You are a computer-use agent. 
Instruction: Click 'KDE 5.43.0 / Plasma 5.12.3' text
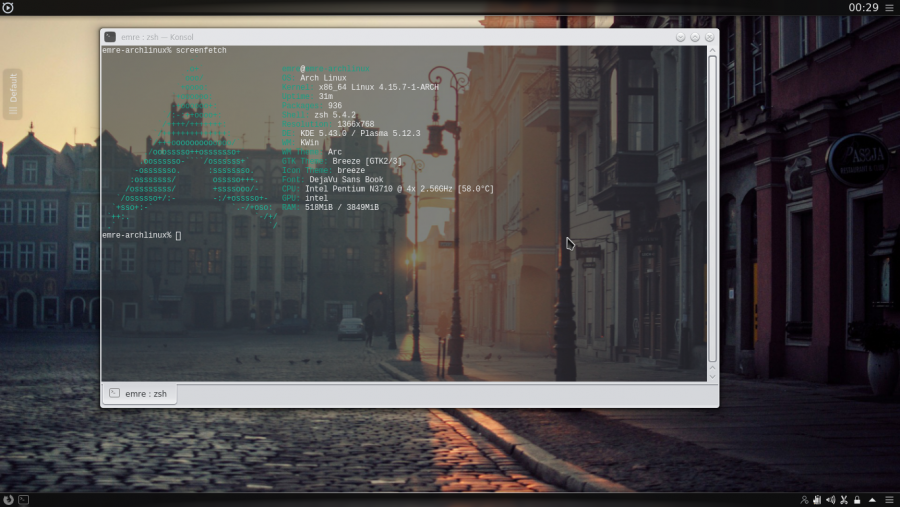360,133
